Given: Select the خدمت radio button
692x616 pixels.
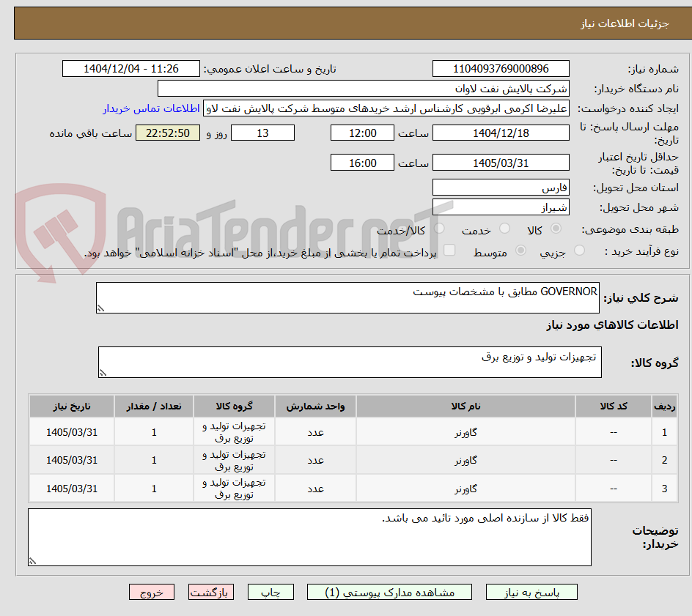Looking at the screenshot, I should click(504, 228).
